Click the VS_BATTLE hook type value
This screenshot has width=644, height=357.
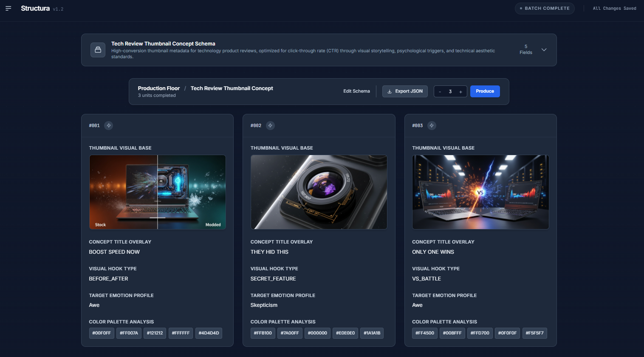point(427,279)
